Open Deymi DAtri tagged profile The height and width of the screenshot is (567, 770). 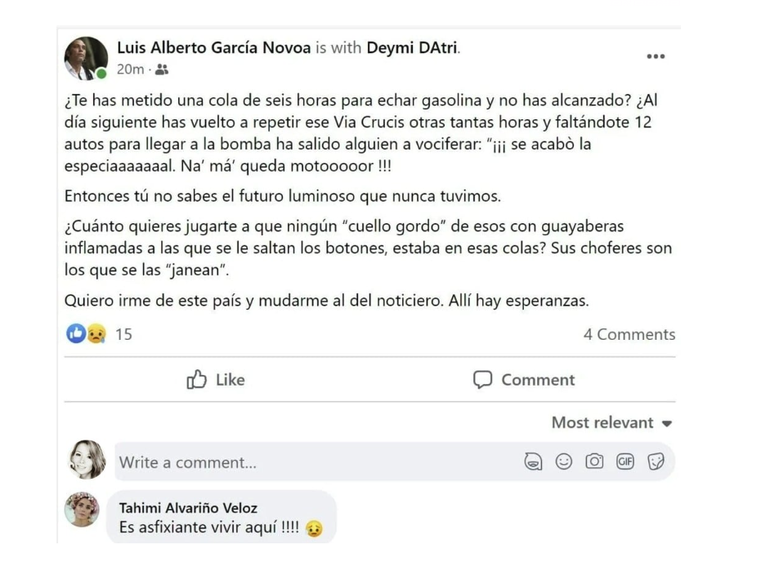pos(412,48)
